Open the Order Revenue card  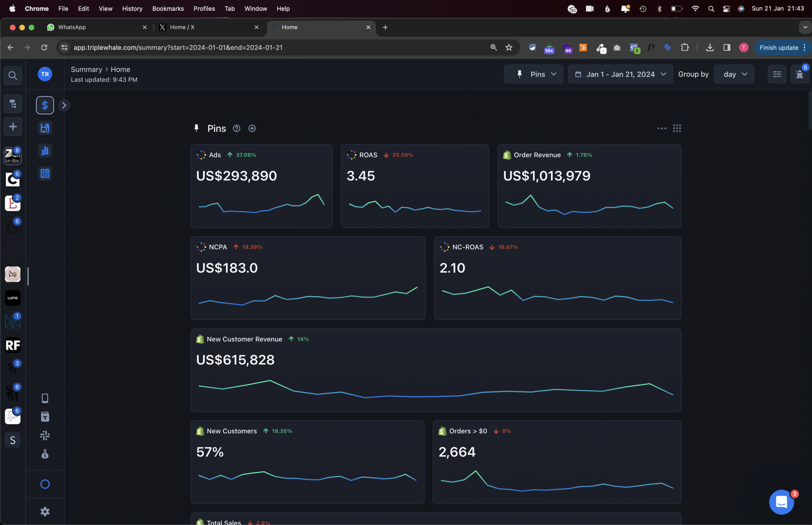pos(589,186)
